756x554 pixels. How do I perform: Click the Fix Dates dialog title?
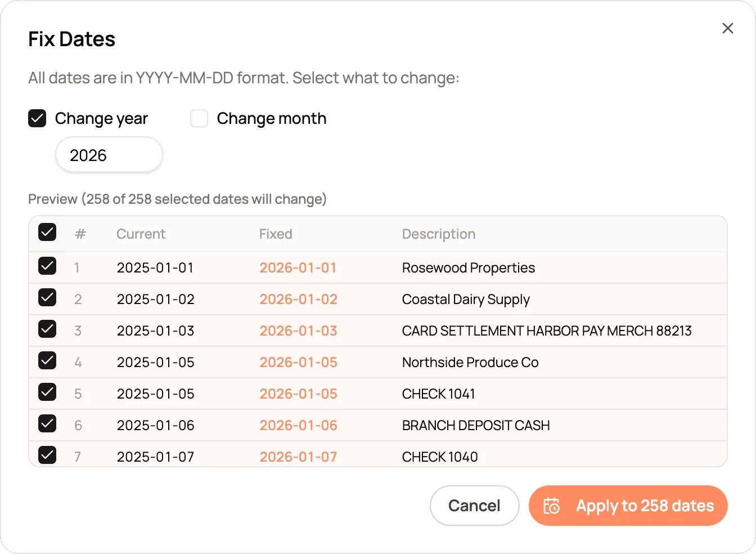coord(72,39)
